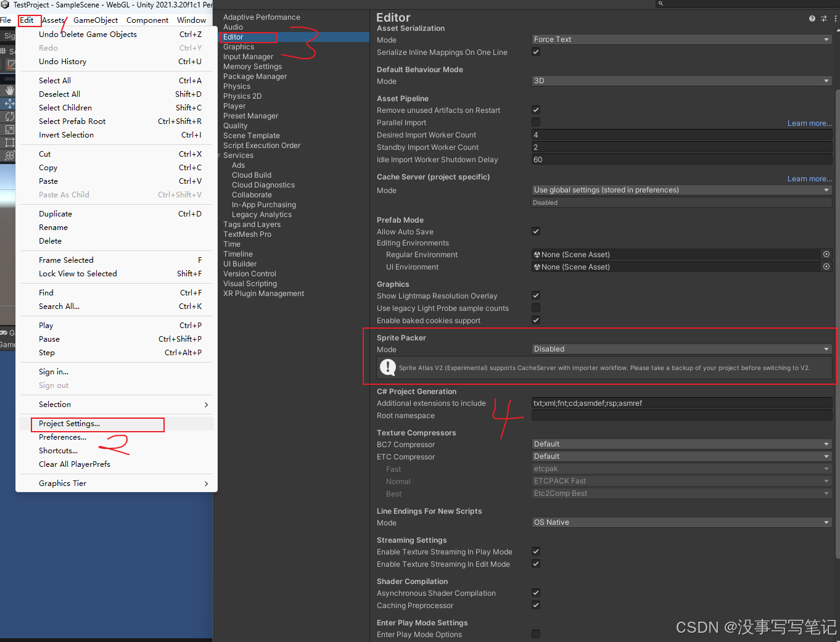Expand the Selection submenu arrow
Screen dimensions: 840x642
pyautogui.click(x=206, y=405)
